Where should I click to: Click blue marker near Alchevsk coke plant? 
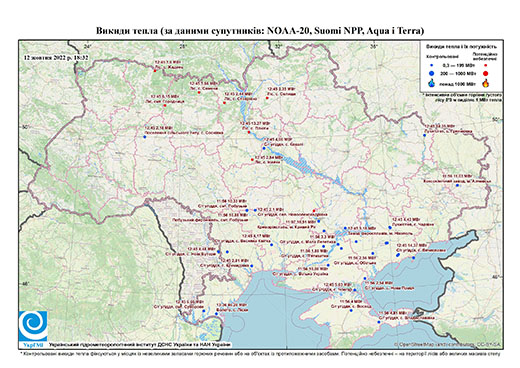coord(457,185)
